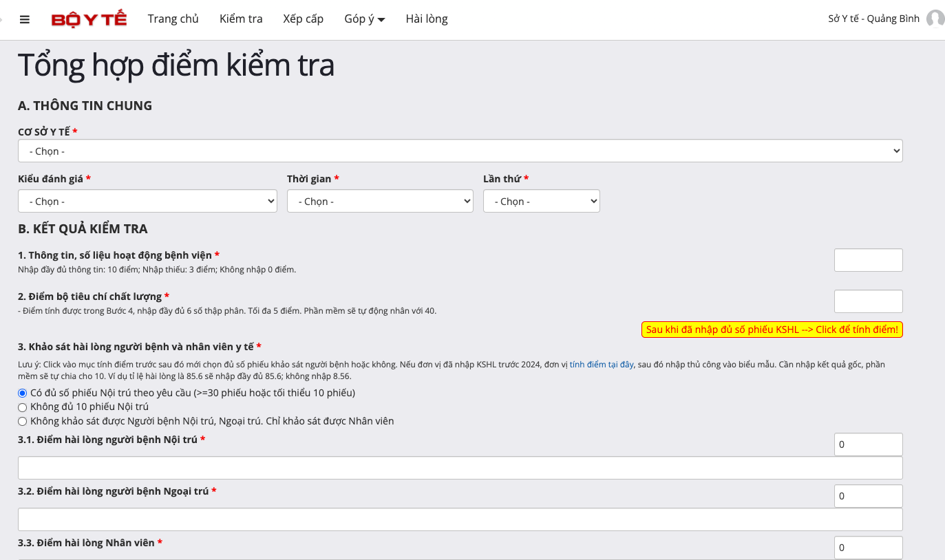The width and height of the screenshot is (945, 560).
Task: Click the yellow KSHL tính điểm button
Action: (x=772, y=330)
